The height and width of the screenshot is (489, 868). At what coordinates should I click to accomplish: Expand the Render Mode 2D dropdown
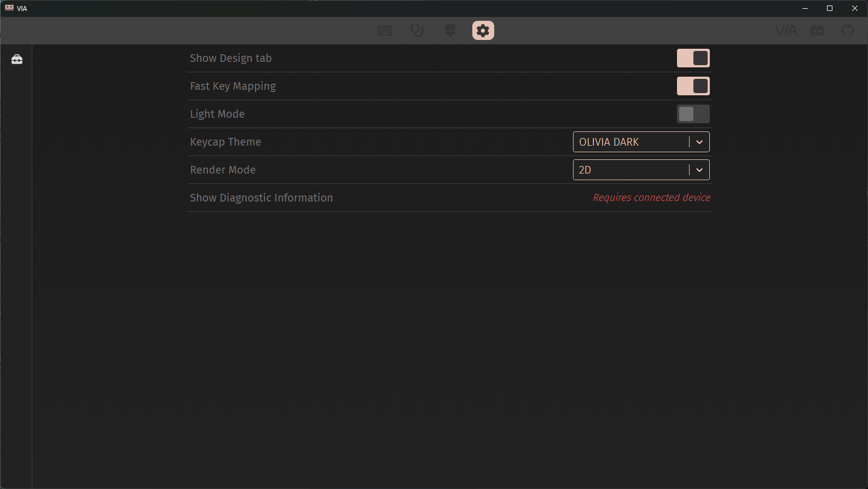point(641,170)
